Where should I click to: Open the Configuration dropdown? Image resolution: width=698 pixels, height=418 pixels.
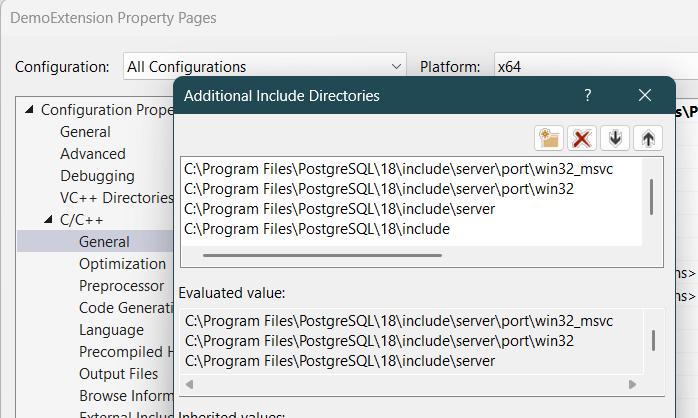pos(264,67)
